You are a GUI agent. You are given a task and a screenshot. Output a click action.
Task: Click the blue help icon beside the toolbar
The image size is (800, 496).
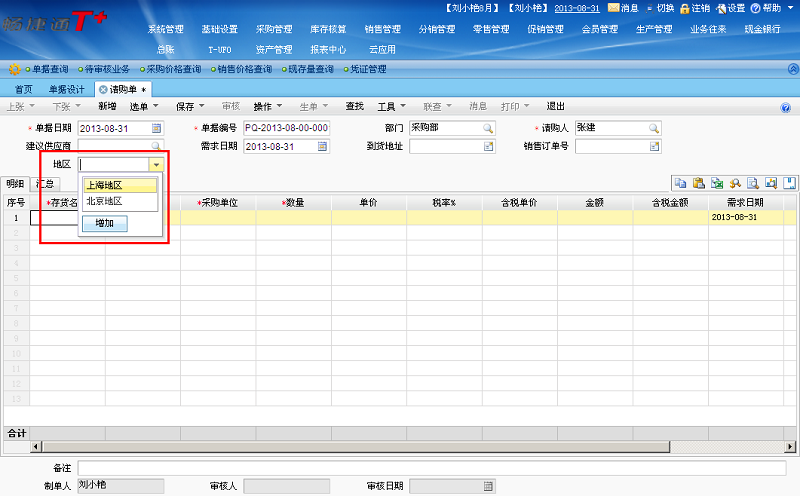(786, 107)
